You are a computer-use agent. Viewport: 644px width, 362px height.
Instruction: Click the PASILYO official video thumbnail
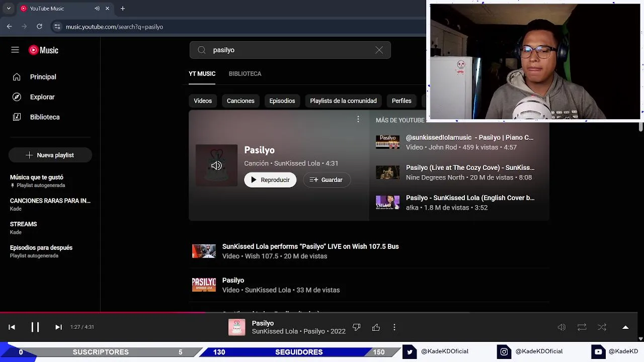click(204, 285)
